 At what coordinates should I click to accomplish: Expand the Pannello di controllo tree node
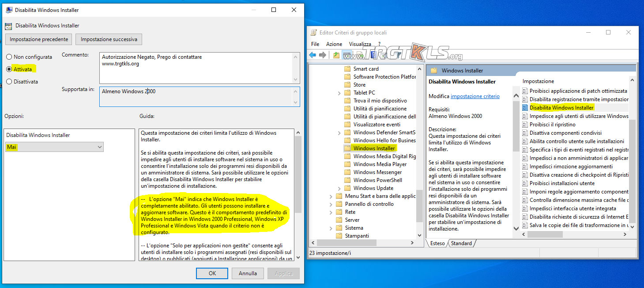point(331,204)
